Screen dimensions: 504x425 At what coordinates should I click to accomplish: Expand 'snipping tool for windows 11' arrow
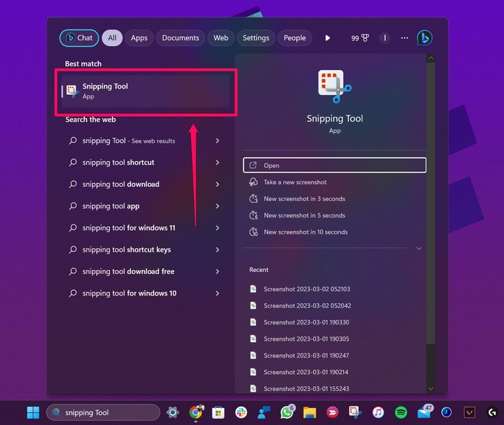pos(217,228)
